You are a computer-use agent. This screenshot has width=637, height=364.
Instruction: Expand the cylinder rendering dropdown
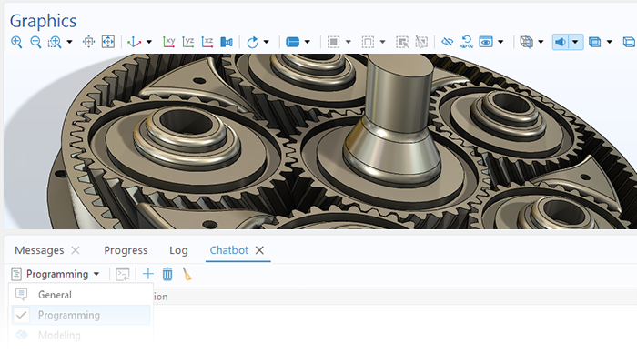308,42
